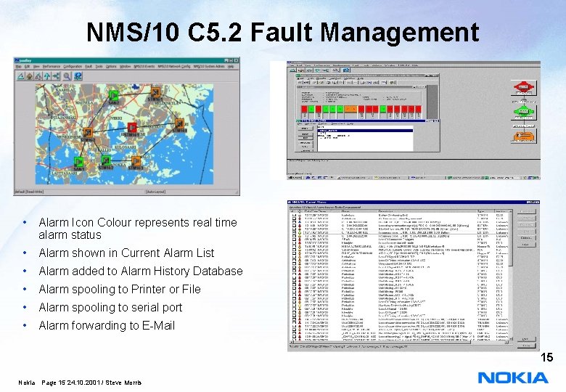Select the orange node near Munkkiniemi
This screenshot has width=566, height=392.
click(88, 132)
